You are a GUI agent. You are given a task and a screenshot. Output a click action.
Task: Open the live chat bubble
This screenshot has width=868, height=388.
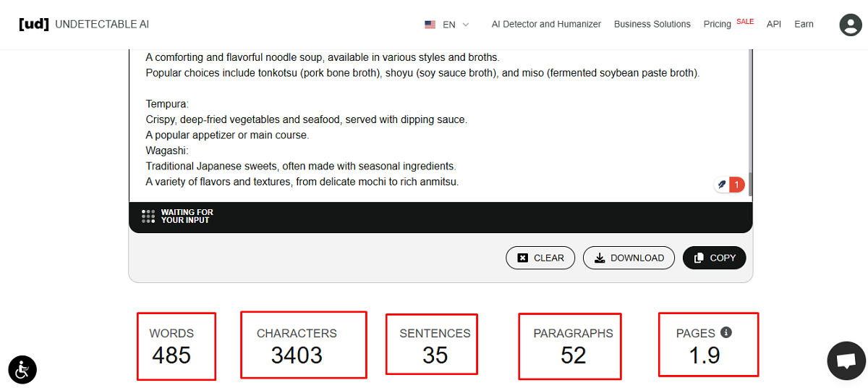click(846, 360)
